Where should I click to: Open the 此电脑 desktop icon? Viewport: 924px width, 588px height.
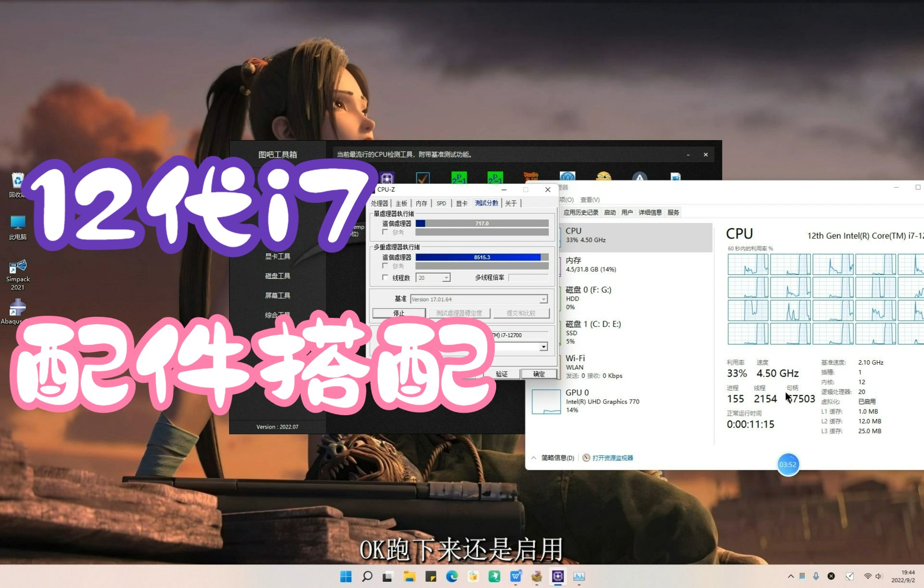(x=18, y=227)
